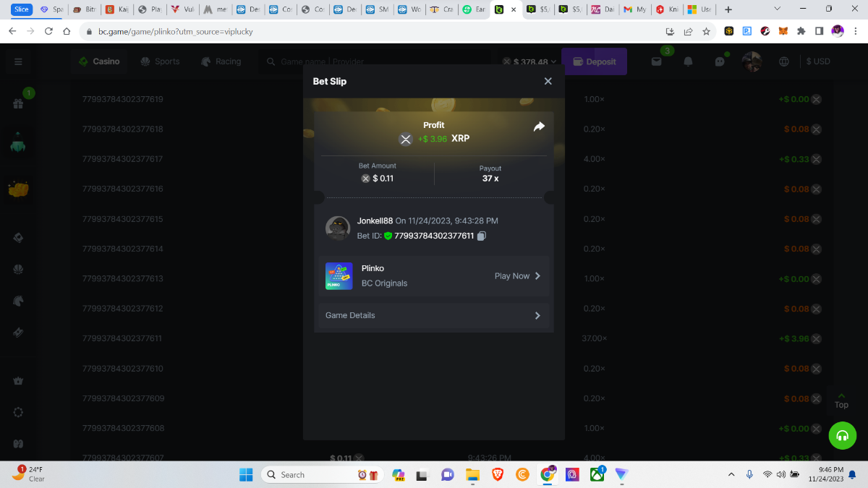Open the $ USD currency selector
Viewport: 868px width, 488px height.
pyautogui.click(x=818, y=61)
